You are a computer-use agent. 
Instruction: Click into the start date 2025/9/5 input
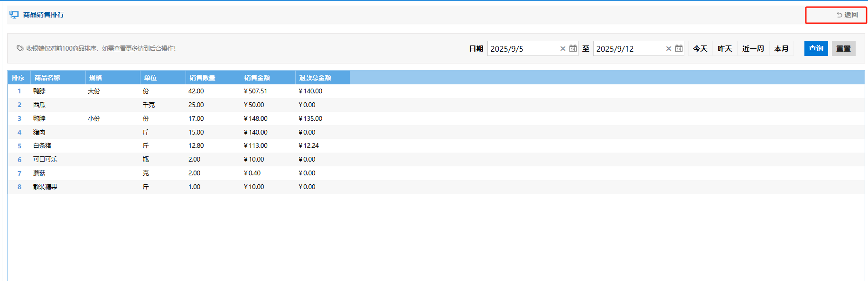522,49
